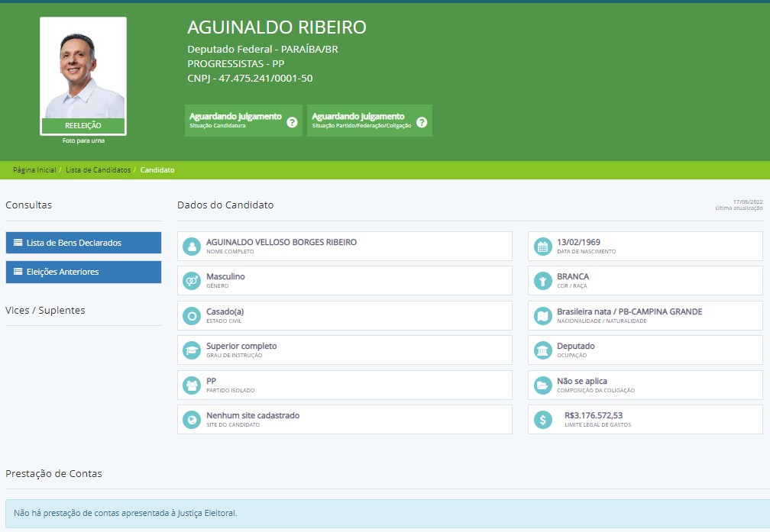Screen dimensions: 770x532
Task: Click the globe icon for Site do Candidato
Action: (192, 419)
